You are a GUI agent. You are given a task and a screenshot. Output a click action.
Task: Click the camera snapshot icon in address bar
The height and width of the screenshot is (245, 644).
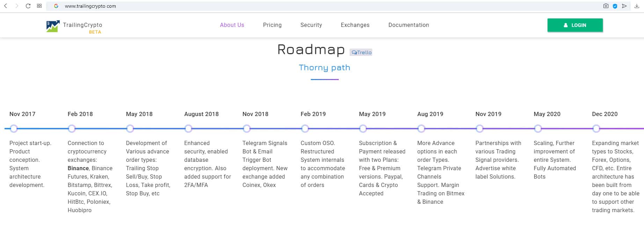606,6
